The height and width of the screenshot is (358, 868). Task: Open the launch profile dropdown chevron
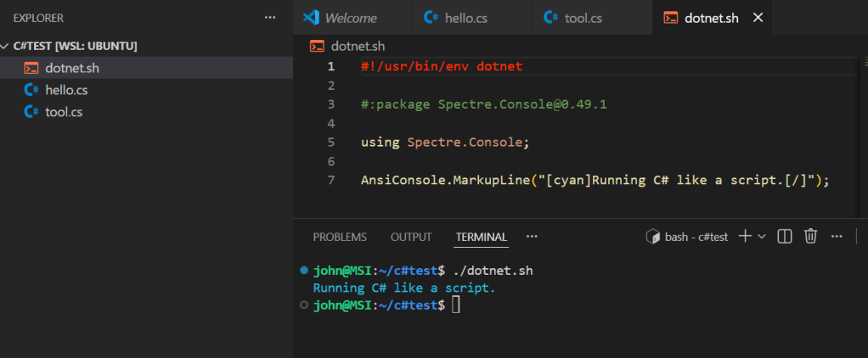click(762, 237)
